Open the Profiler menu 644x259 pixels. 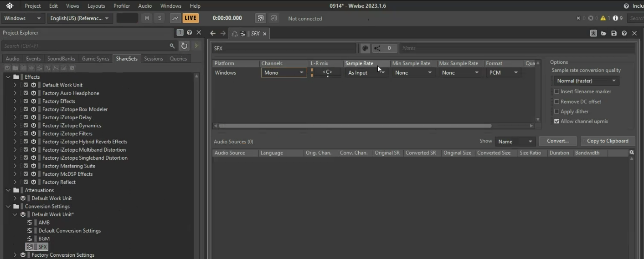point(122,6)
